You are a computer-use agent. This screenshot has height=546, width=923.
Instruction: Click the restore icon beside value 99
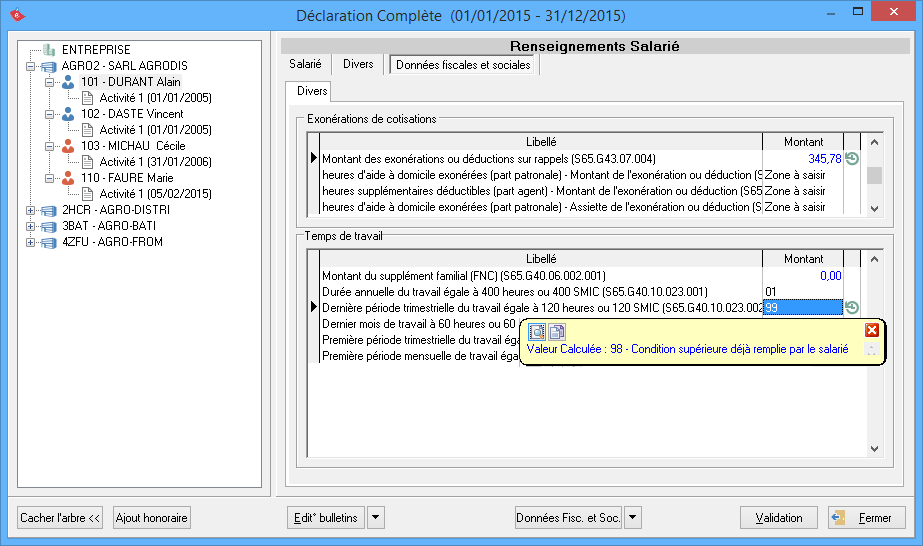(x=852, y=308)
